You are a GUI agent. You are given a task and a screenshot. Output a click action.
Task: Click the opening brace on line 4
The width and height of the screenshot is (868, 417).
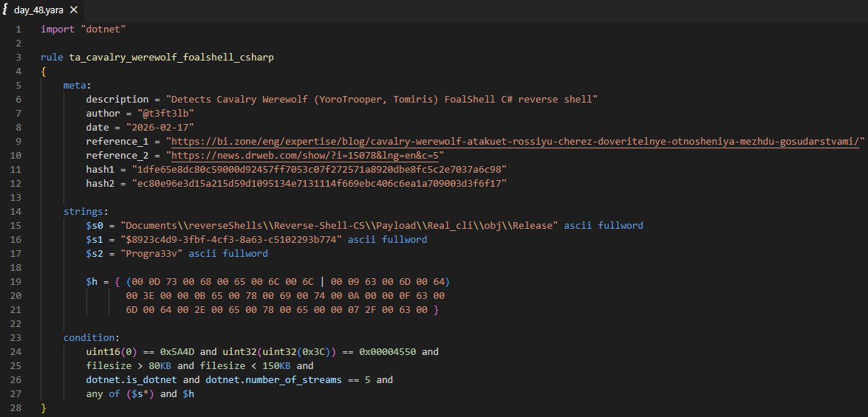click(43, 72)
